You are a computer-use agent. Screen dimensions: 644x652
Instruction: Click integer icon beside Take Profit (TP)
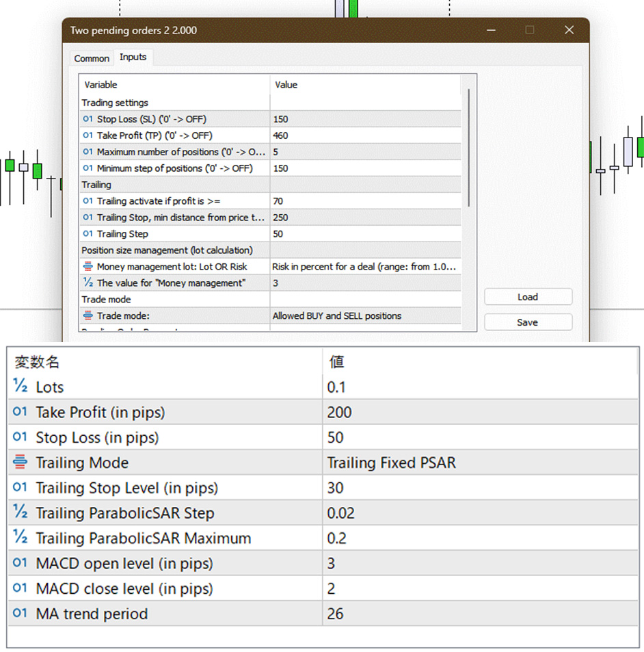(88, 135)
